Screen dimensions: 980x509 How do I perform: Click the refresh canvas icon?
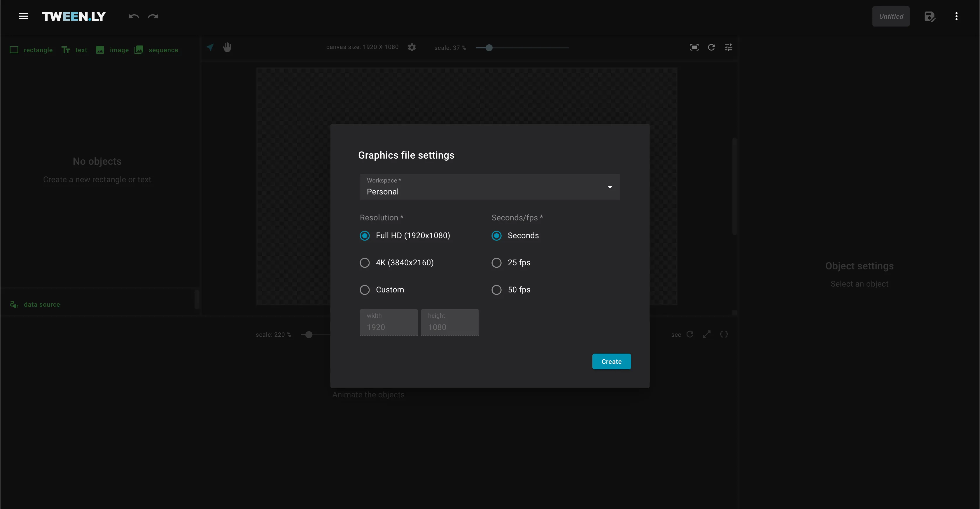tap(711, 47)
